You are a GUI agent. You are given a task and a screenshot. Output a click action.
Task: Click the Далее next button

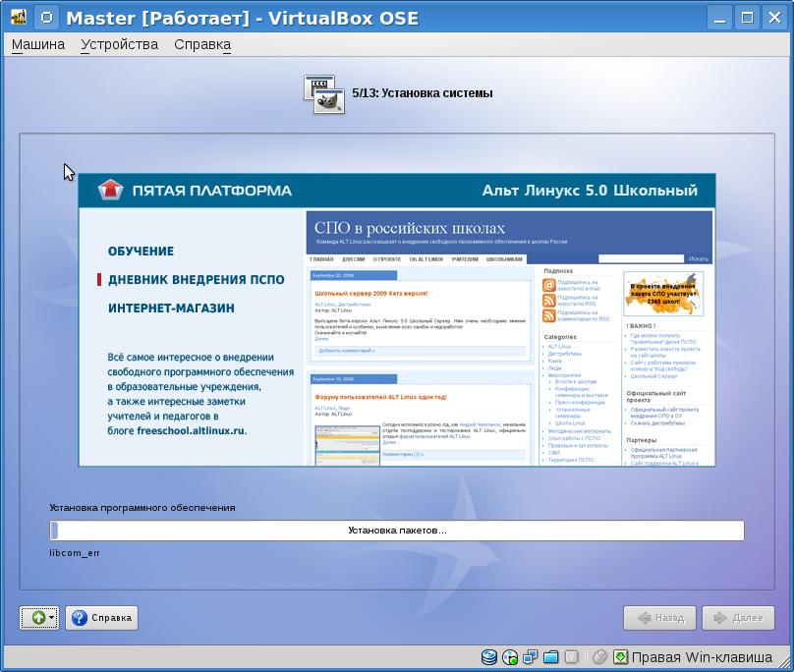pos(738,618)
